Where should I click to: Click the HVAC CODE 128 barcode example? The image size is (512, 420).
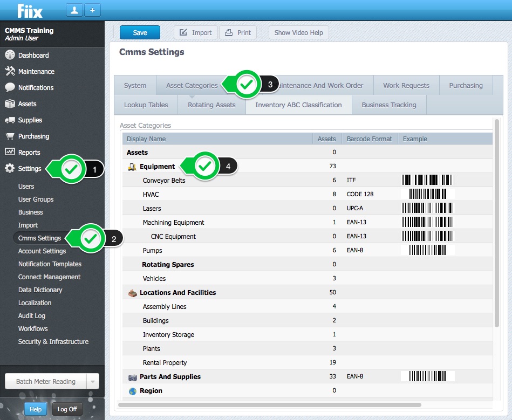(428, 194)
